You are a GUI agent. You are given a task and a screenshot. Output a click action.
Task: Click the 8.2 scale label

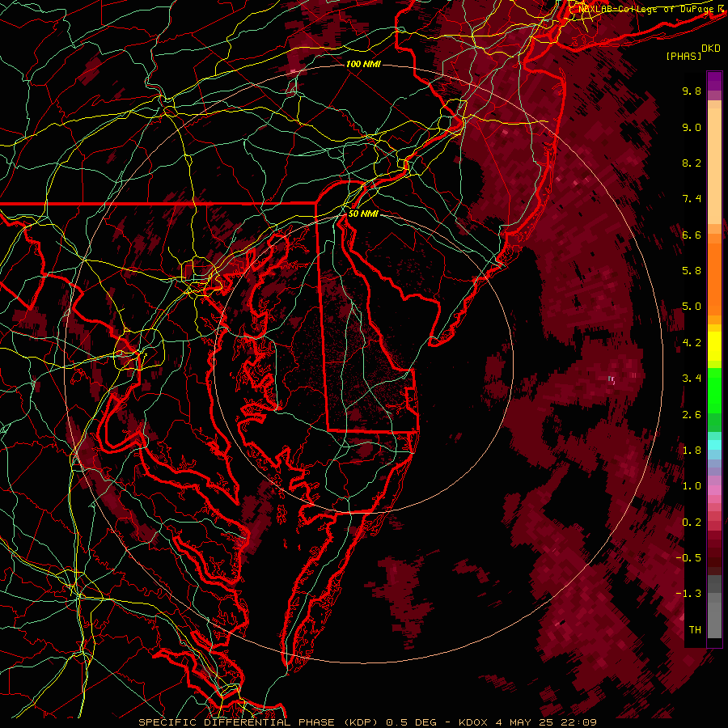[692, 163]
